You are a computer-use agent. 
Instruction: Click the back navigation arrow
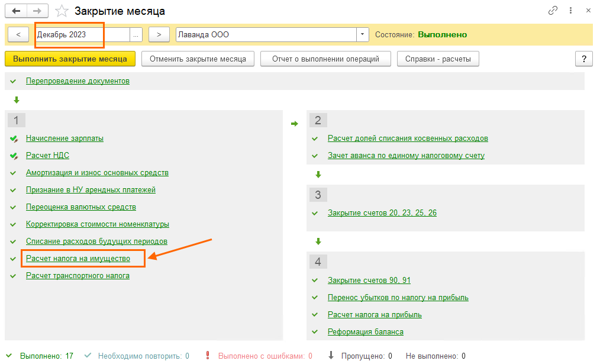16,11
